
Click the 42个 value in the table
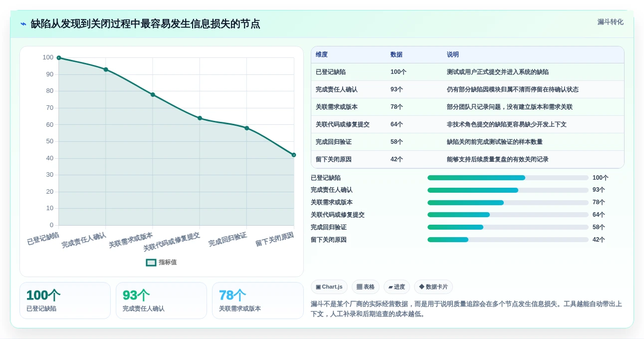[397, 159]
